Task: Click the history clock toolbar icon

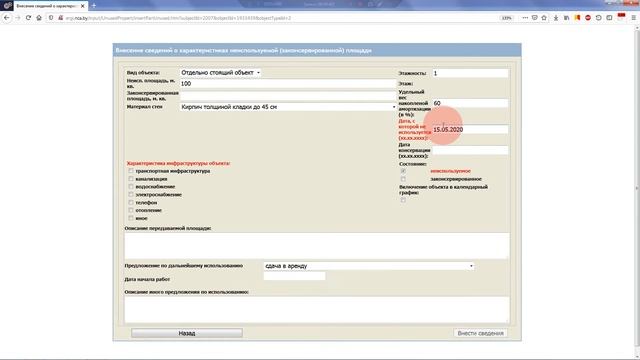Action: (x=598, y=18)
